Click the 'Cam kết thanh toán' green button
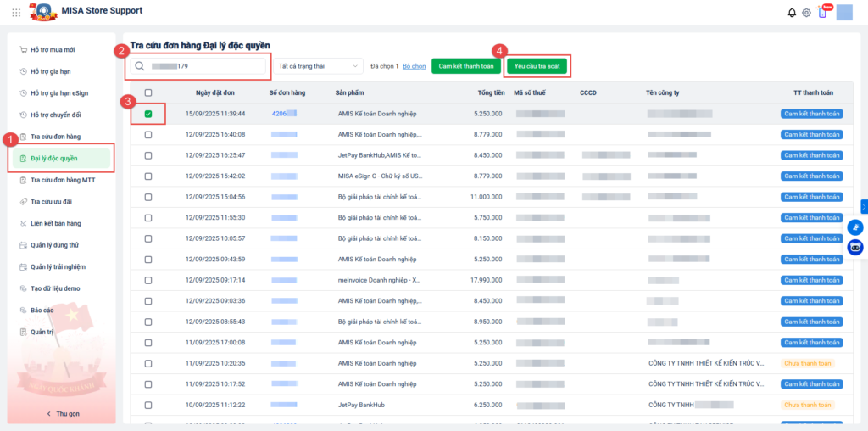868x431 pixels. [x=465, y=66]
